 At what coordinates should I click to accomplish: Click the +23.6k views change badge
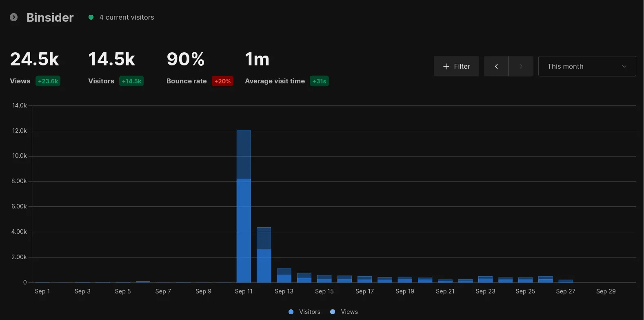48,81
